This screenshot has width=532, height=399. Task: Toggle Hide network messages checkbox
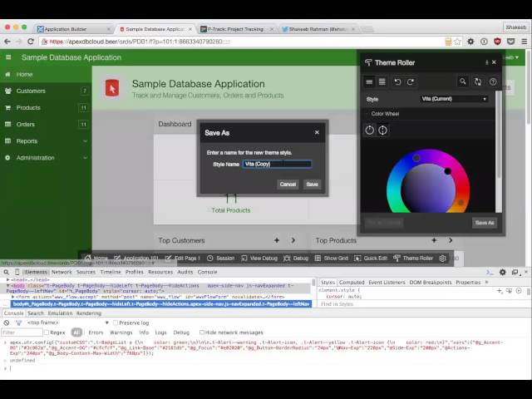pyautogui.click(x=202, y=332)
